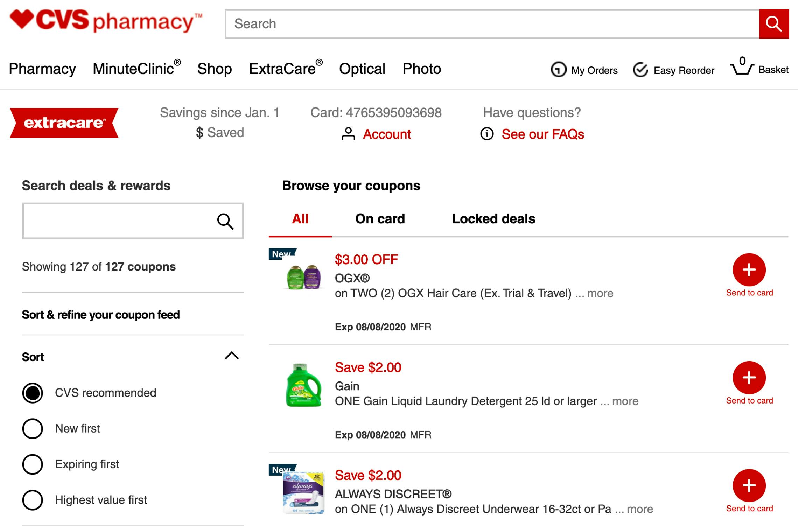The image size is (798, 532).
Task: Expand more details on the OGX coupon
Action: [600, 293]
